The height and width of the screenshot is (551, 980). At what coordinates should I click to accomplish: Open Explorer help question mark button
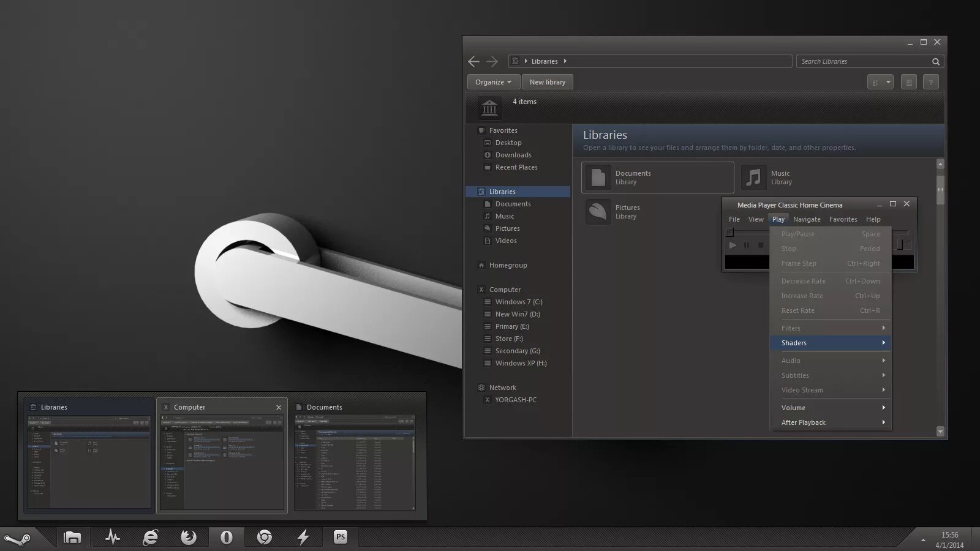point(931,82)
